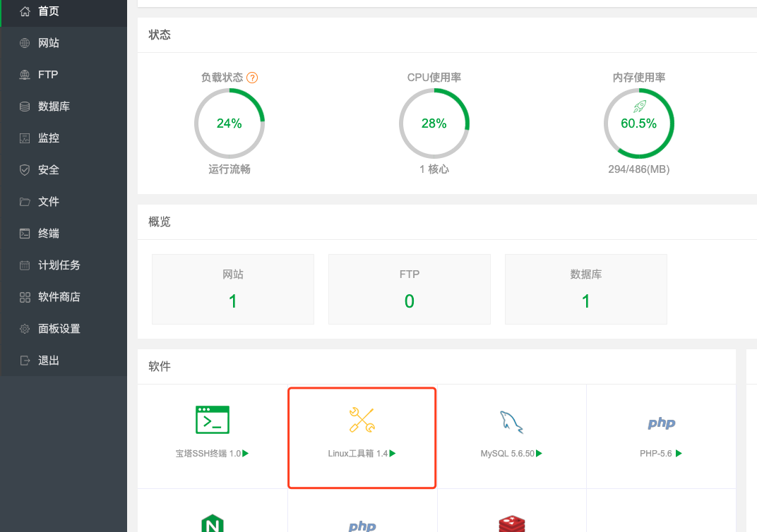Click the shield icon beside 安全

coord(25,170)
